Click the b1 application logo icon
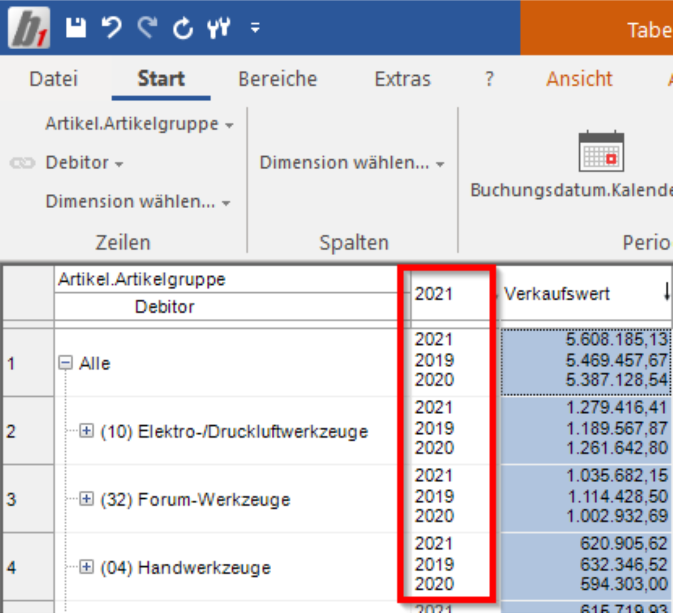673x616 pixels. pos(29,27)
